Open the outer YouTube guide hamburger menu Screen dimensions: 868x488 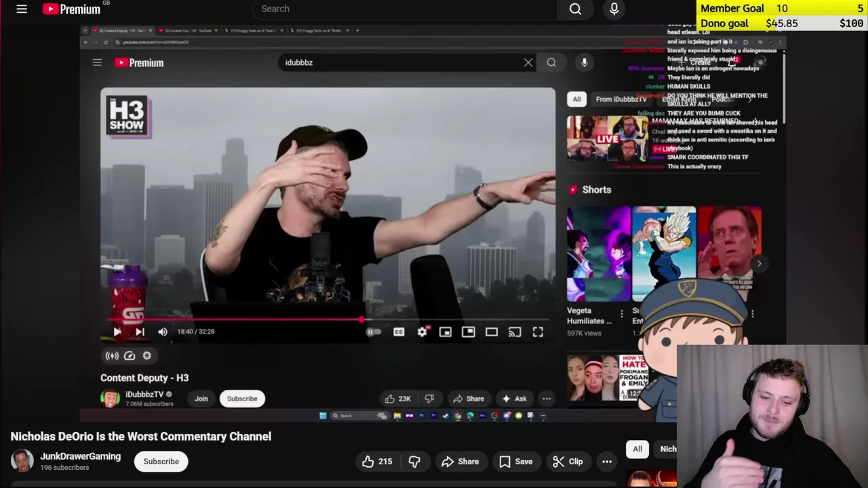22,9
